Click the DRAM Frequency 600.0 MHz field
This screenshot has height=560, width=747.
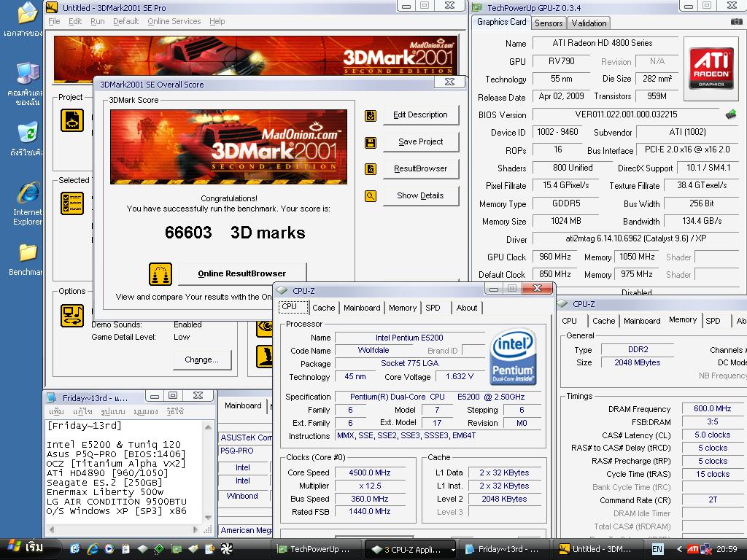click(x=712, y=408)
